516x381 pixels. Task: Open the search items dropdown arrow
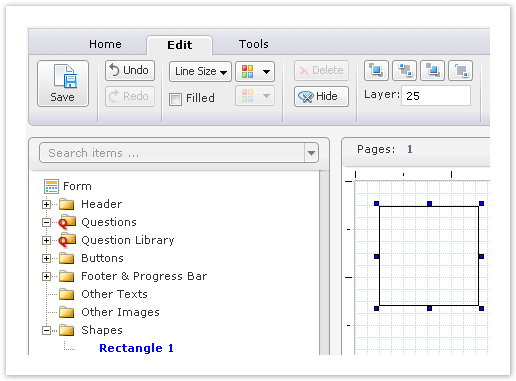[311, 153]
